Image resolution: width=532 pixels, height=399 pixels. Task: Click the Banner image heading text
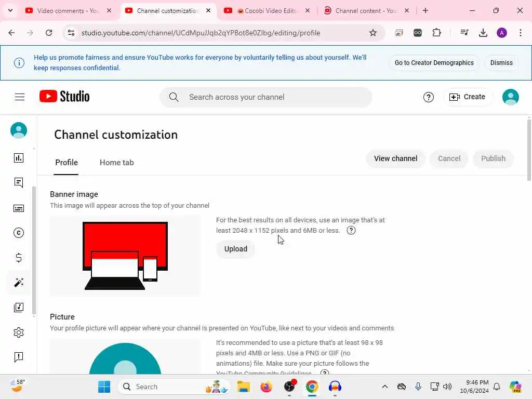pos(74,194)
